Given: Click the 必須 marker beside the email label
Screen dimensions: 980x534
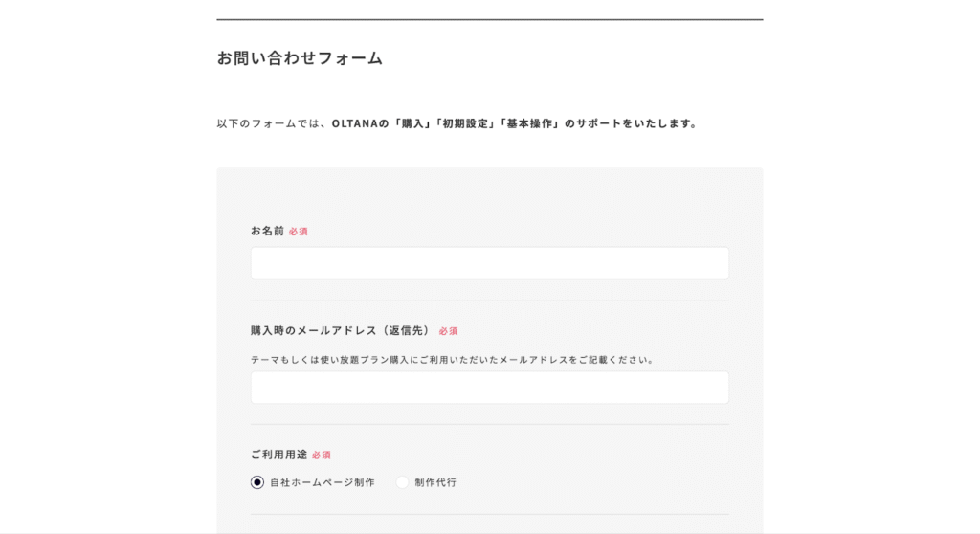Looking at the screenshot, I should point(449,331).
